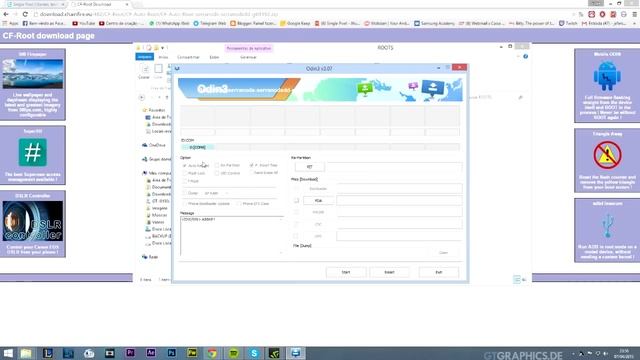
Task: Open YouTube bookmark
Action: coord(84,23)
